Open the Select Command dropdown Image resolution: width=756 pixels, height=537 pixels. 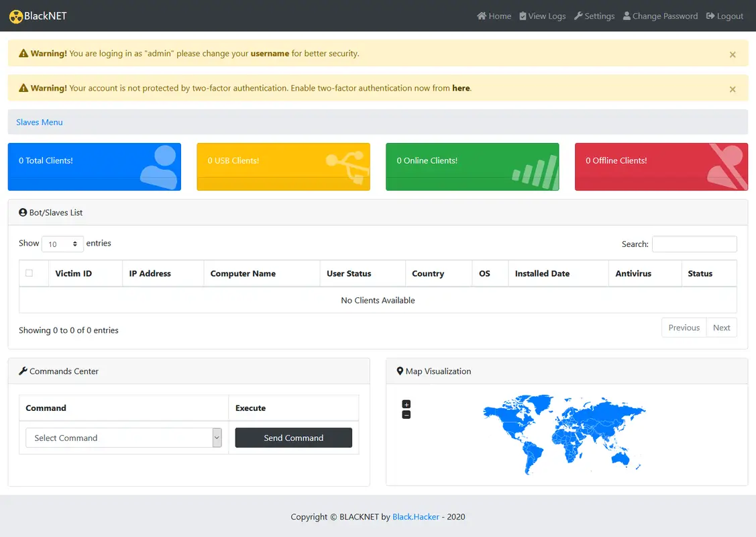pos(123,437)
